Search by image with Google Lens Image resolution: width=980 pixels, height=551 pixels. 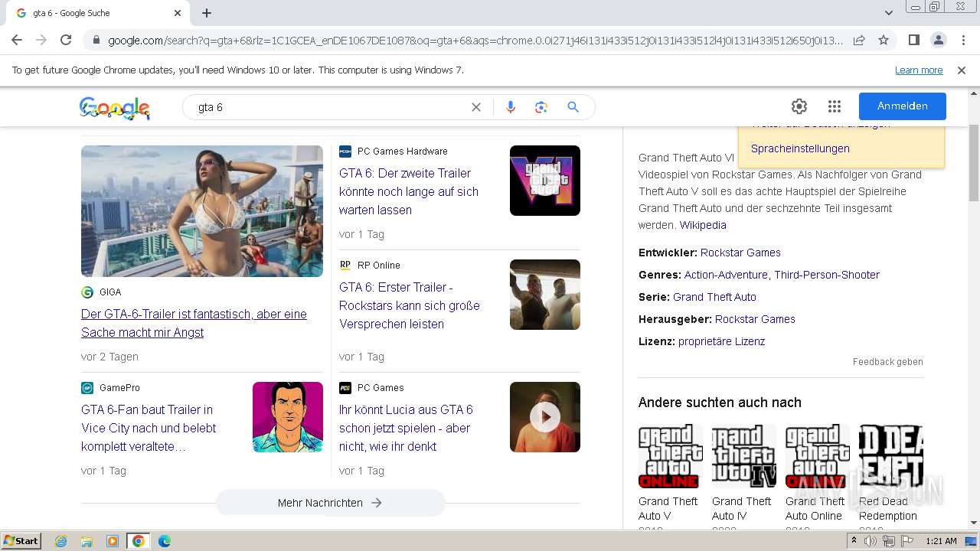click(x=541, y=107)
